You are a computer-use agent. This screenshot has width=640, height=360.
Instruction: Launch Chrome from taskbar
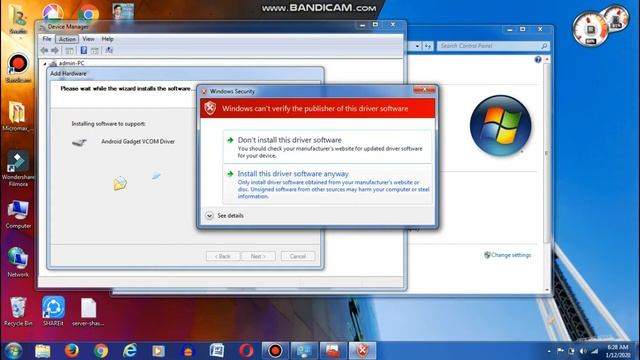click(101, 351)
